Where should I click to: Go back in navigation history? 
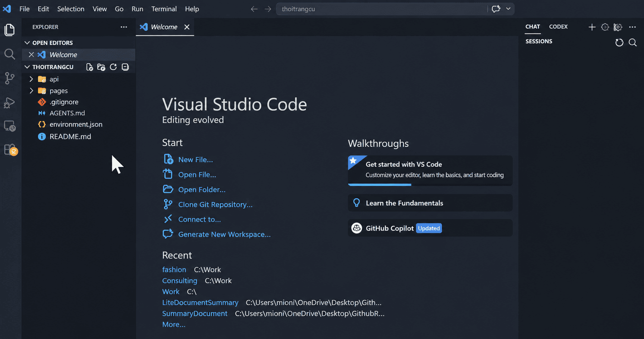(254, 9)
